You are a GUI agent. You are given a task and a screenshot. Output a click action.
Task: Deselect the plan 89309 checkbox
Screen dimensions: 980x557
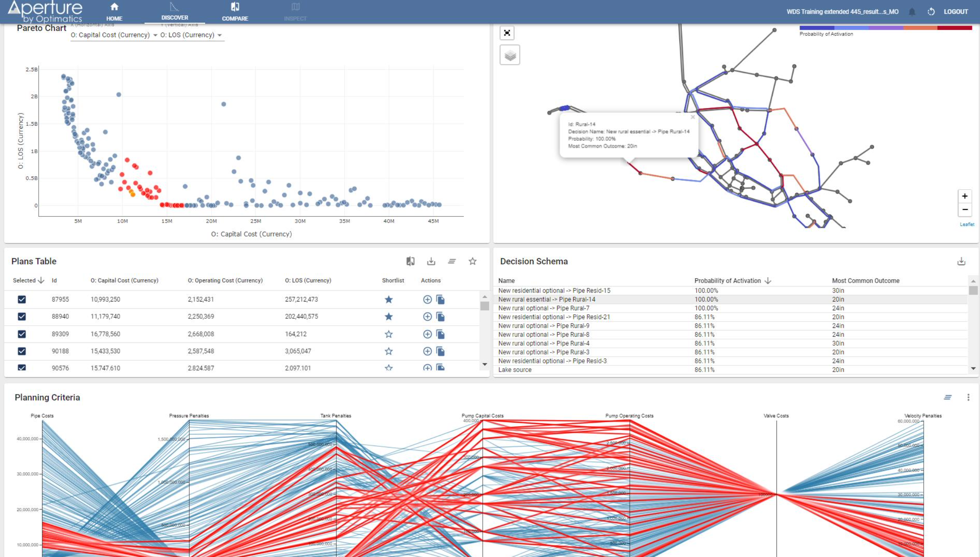pos(22,334)
